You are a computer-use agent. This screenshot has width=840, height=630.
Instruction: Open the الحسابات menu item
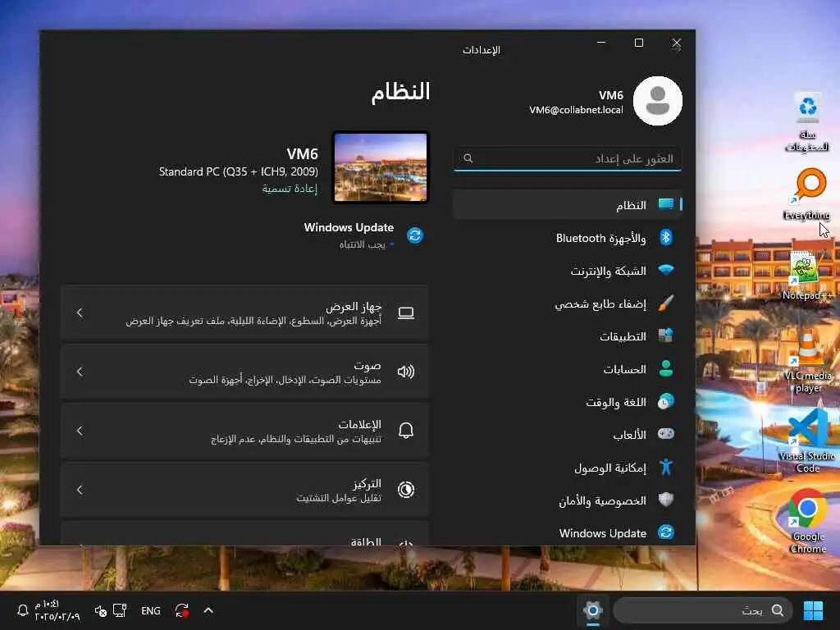coord(568,368)
